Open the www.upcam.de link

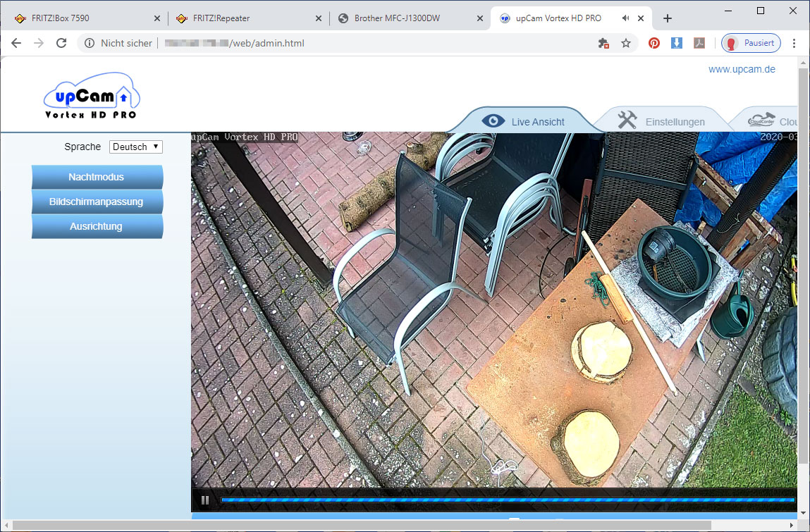[x=742, y=69]
